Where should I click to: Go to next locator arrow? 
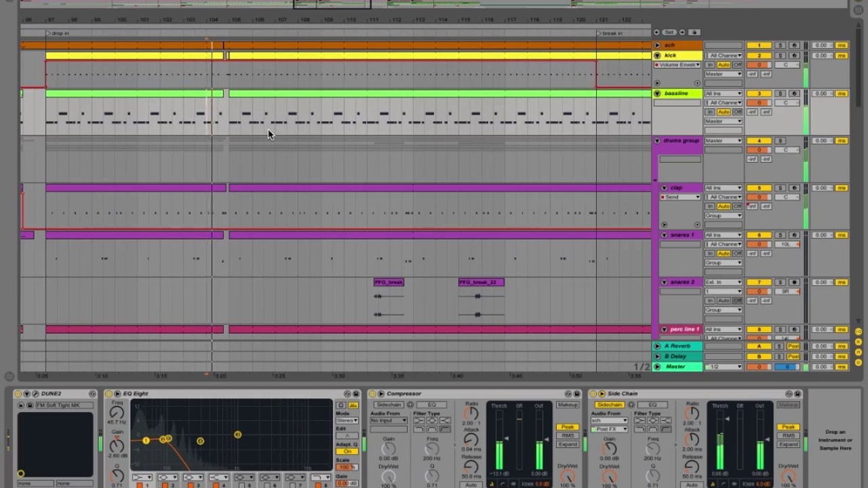(682, 32)
